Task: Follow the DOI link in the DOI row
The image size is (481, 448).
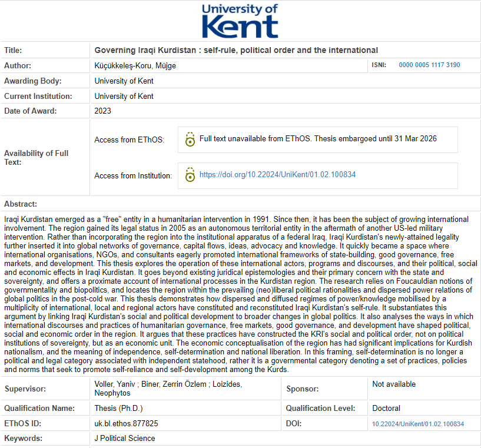Action: (x=417, y=424)
